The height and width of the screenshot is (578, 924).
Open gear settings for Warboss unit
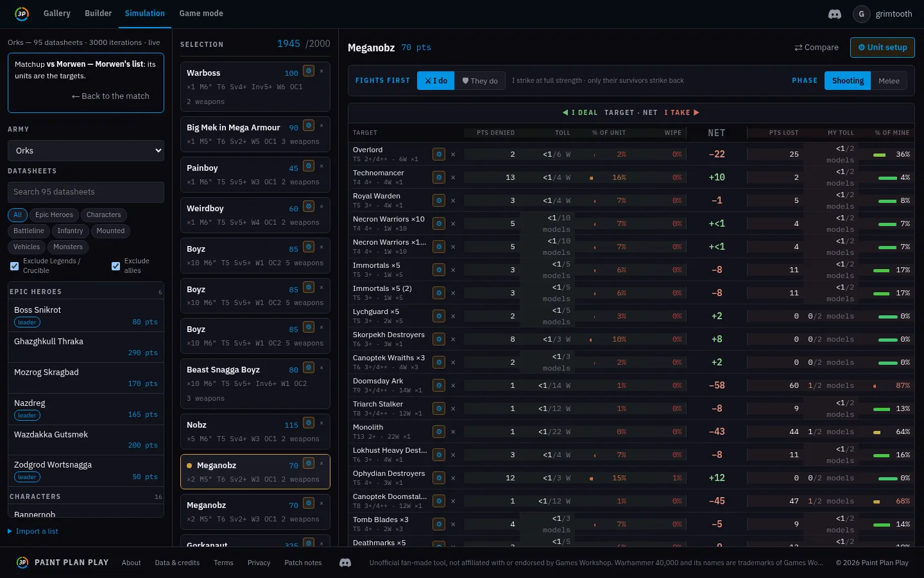pos(309,71)
